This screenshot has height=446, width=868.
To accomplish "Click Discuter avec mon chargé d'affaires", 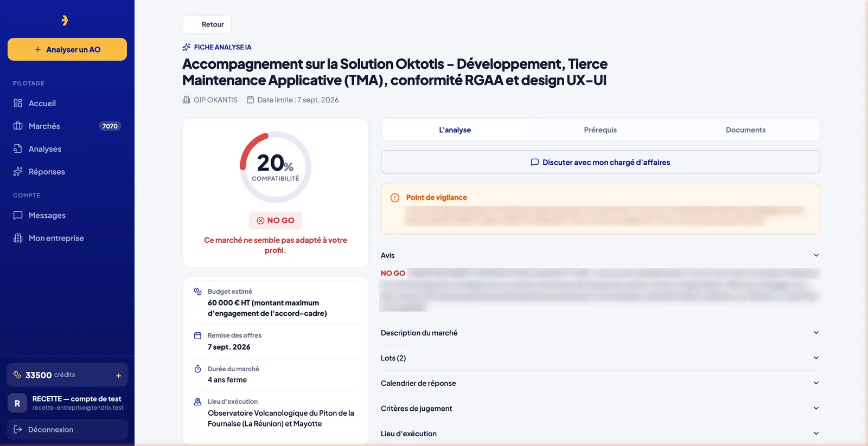I will pyautogui.click(x=600, y=162).
